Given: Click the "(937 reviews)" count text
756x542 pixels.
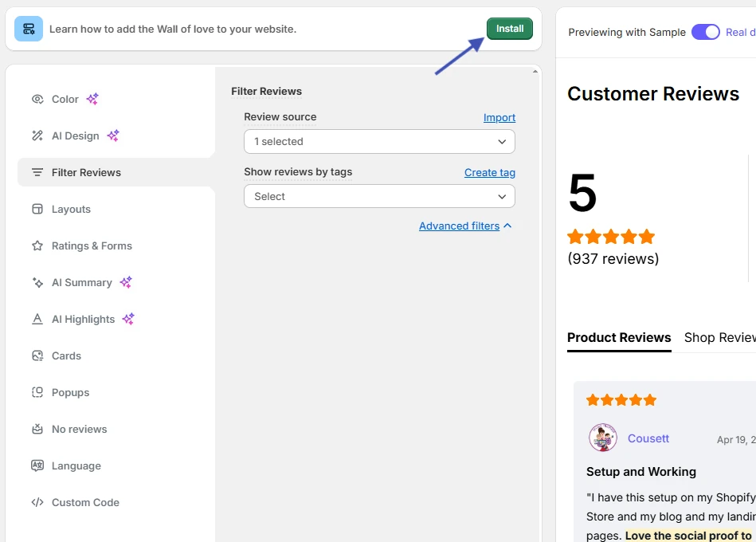Looking at the screenshot, I should [613, 258].
